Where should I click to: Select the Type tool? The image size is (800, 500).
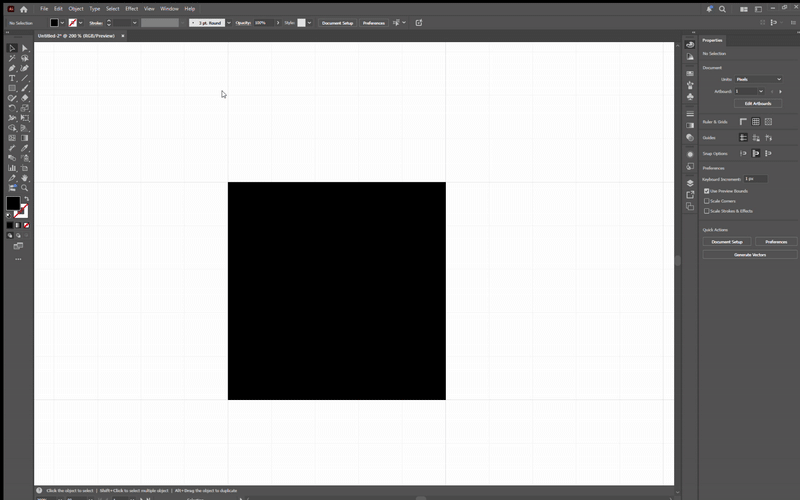12,78
